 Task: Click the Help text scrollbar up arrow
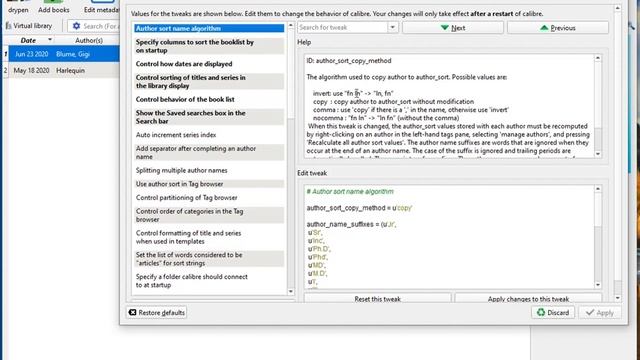[x=598, y=58]
